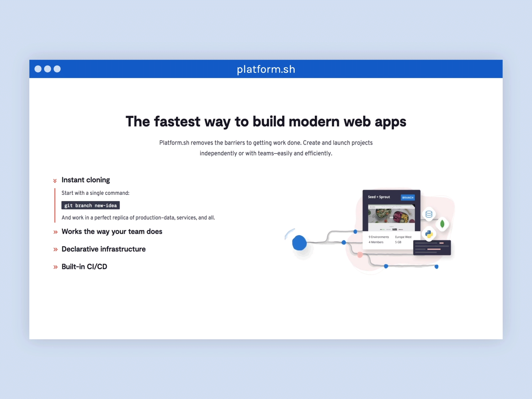Click the MongoDB leaf icon
The width and height of the screenshot is (532, 399).
click(x=442, y=224)
